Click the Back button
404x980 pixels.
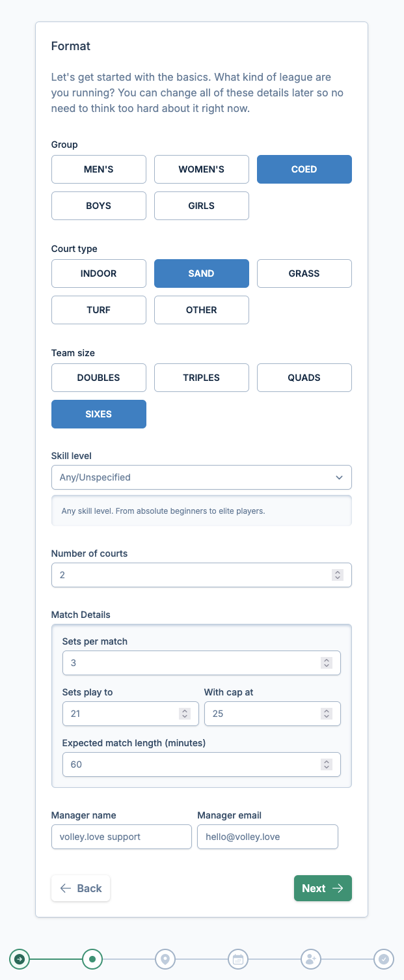(80, 888)
